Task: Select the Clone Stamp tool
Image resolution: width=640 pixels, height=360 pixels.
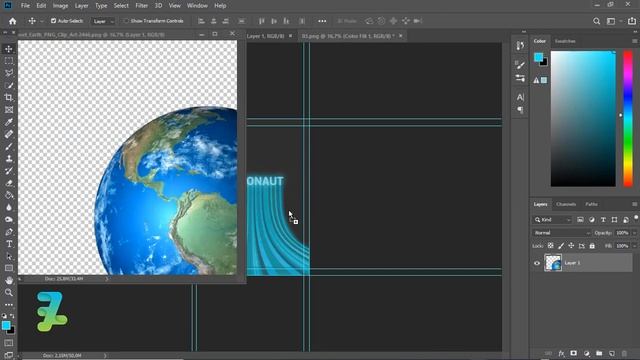Action: pos(9,159)
